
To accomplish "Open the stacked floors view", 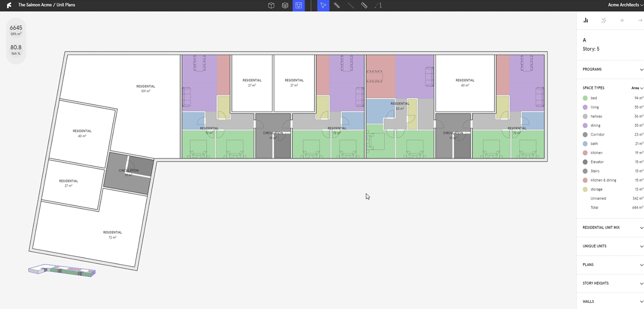I will (x=285, y=5).
